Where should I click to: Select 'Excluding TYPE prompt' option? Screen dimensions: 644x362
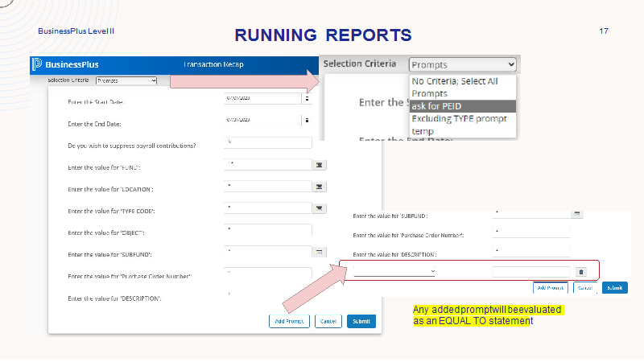pyautogui.click(x=462, y=118)
